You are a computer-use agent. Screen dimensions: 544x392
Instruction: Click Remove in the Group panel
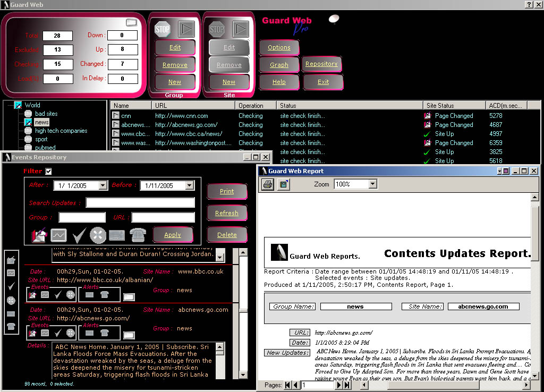tap(175, 65)
